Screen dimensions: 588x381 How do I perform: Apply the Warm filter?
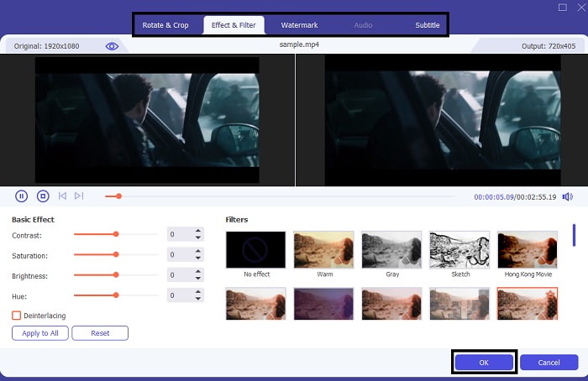pos(323,249)
